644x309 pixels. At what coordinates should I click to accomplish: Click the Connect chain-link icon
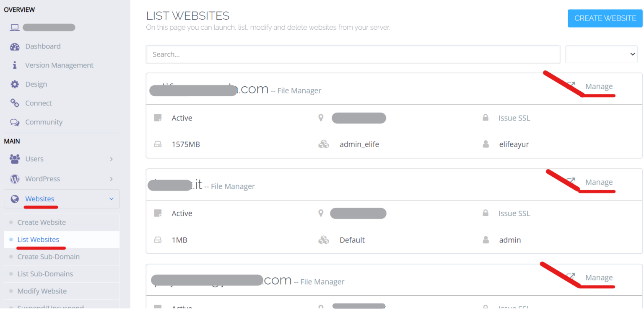point(15,103)
